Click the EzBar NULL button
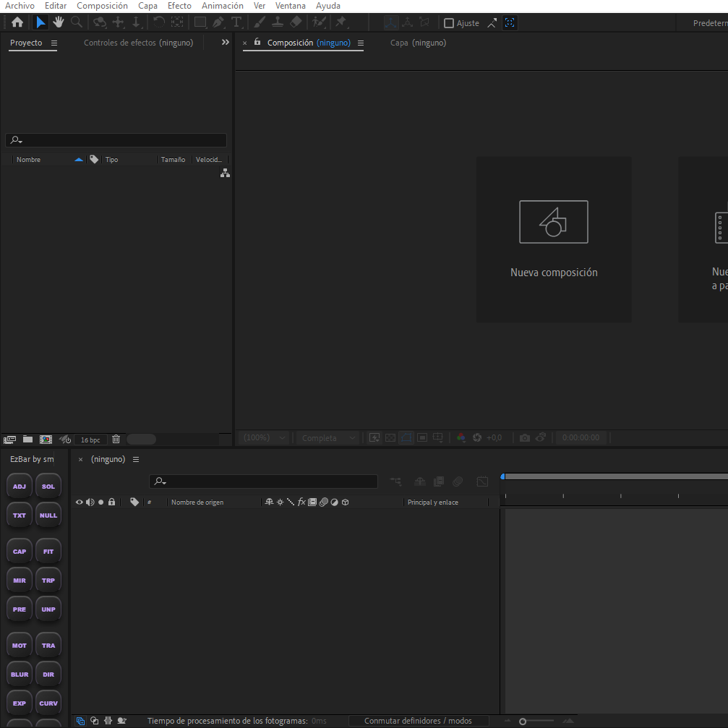728x728 pixels. [x=48, y=515]
